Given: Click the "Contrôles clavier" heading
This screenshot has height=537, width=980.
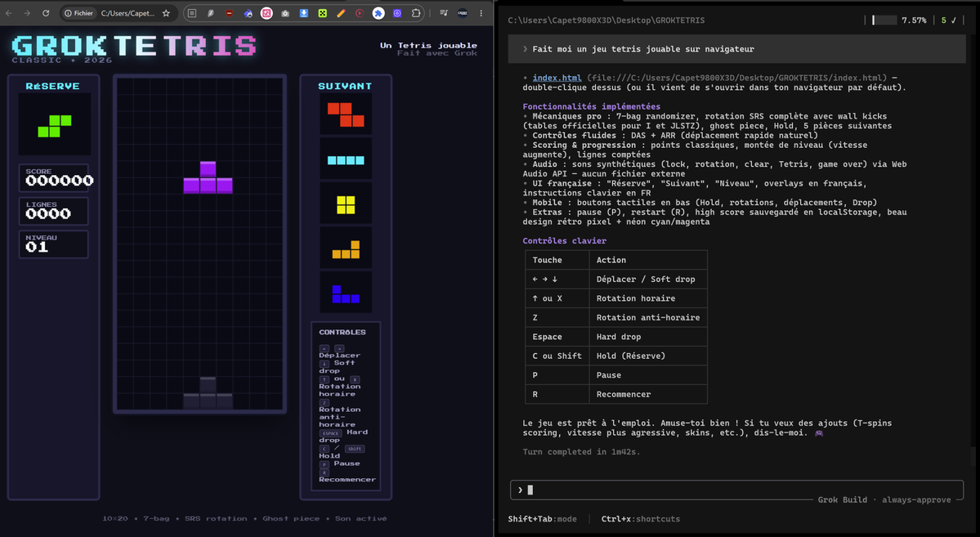Looking at the screenshot, I should click(564, 240).
